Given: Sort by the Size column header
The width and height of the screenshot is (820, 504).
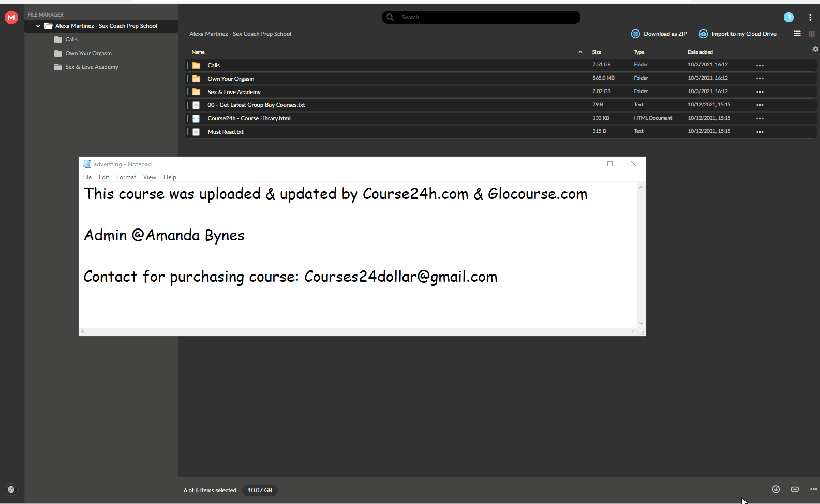Looking at the screenshot, I should [x=597, y=52].
